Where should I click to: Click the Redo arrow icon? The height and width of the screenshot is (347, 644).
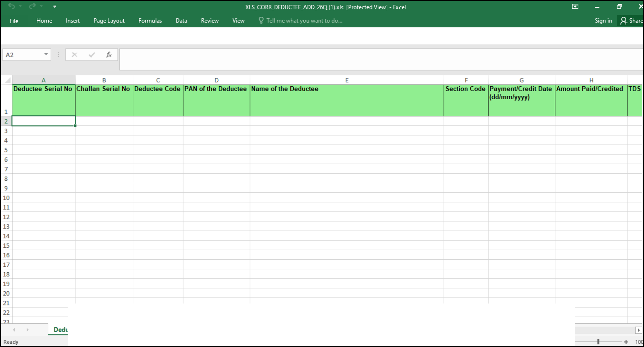point(32,6)
